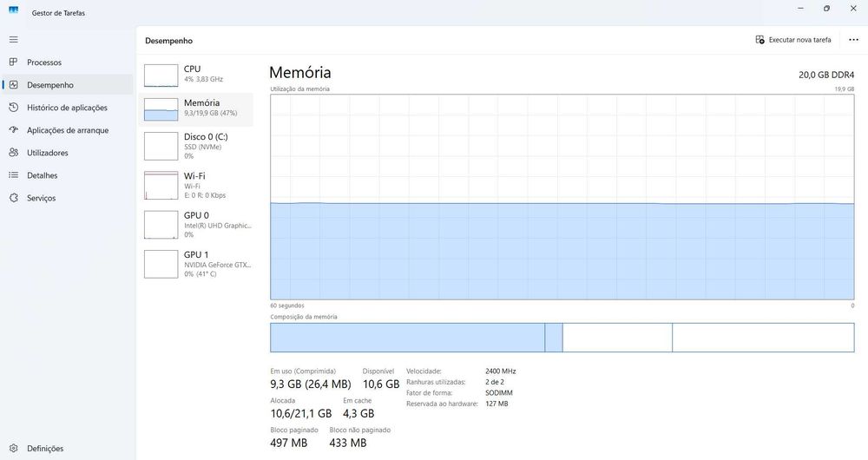Viewport: 868px width, 460px height.
Task: Open the Serviços puzzle icon
Action: click(13, 198)
